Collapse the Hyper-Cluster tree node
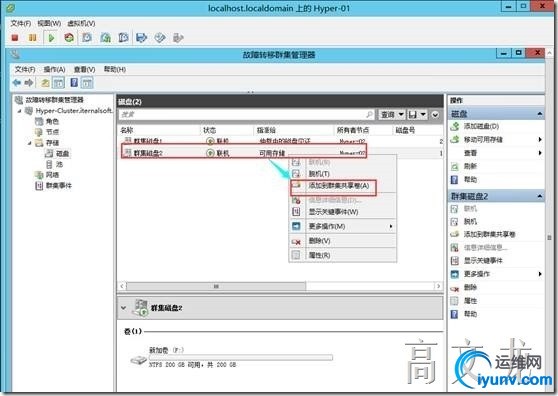Viewport: 558px width, 396px height. point(20,111)
